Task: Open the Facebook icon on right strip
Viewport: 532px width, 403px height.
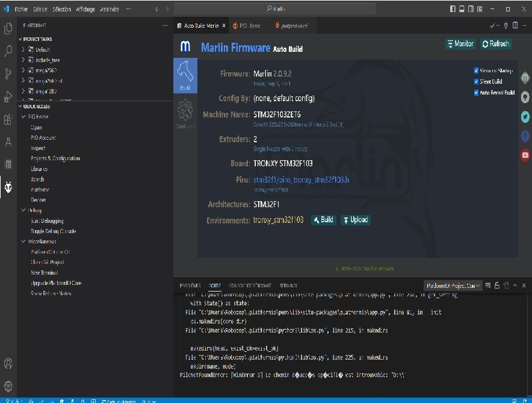Action: [x=525, y=136]
